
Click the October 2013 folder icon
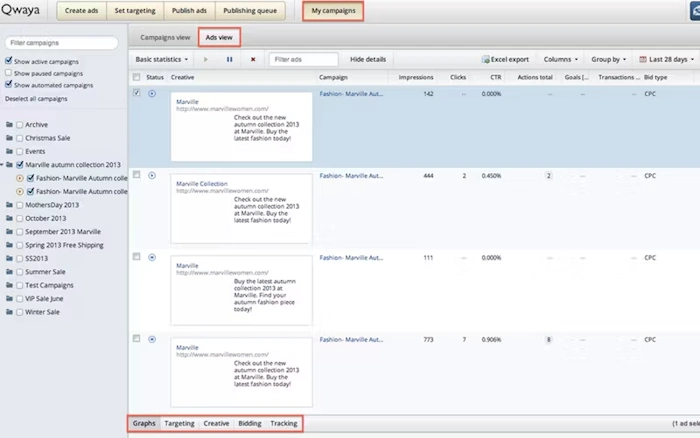tap(9, 218)
